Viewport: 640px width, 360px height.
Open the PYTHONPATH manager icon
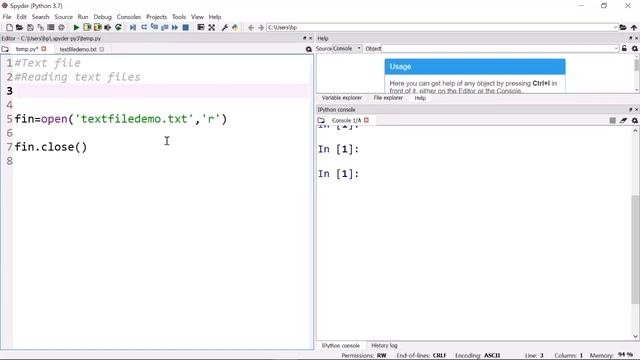tap(235, 27)
